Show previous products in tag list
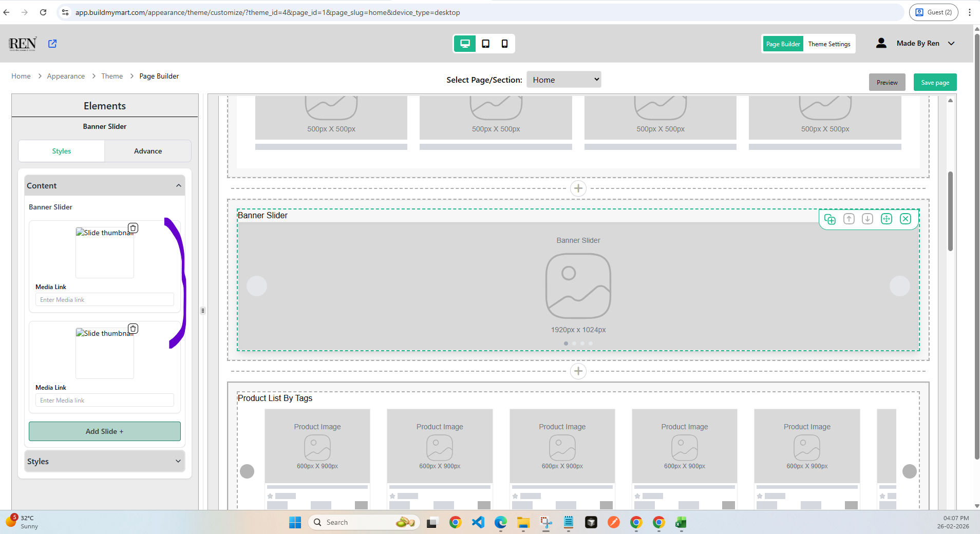Image resolution: width=980 pixels, height=534 pixels. pos(247,471)
